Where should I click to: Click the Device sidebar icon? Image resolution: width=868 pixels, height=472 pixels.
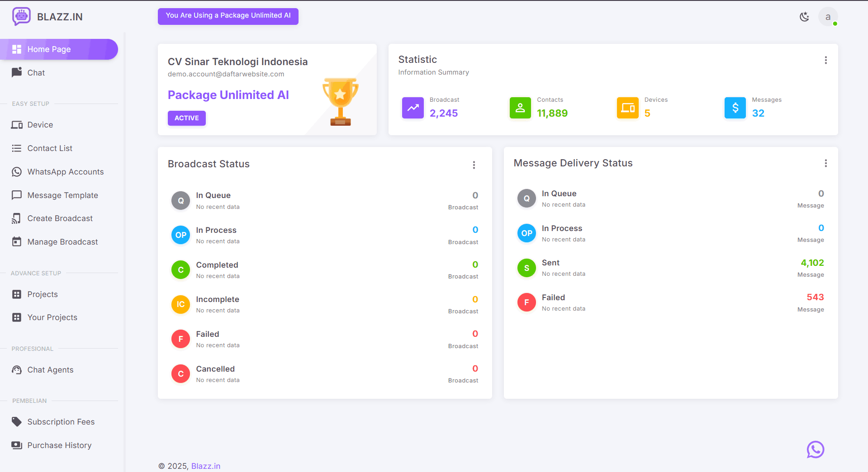point(17,125)
